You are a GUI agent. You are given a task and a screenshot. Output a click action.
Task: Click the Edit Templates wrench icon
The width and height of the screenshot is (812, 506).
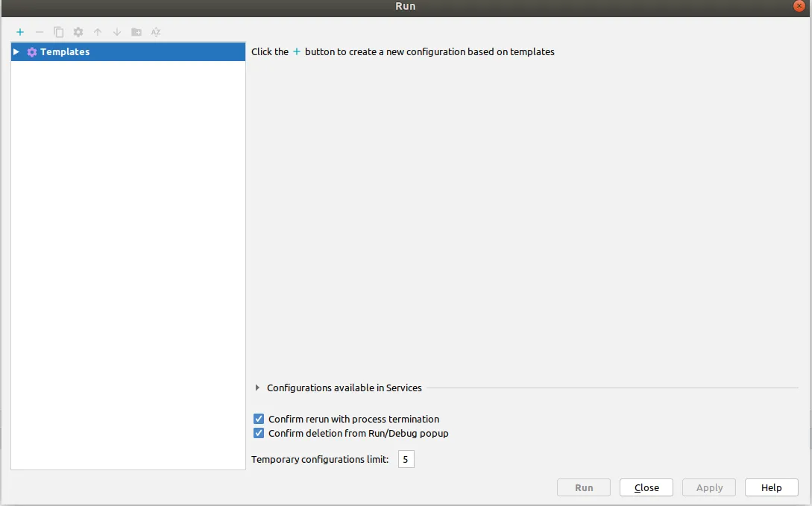click(x=78, y=32)
